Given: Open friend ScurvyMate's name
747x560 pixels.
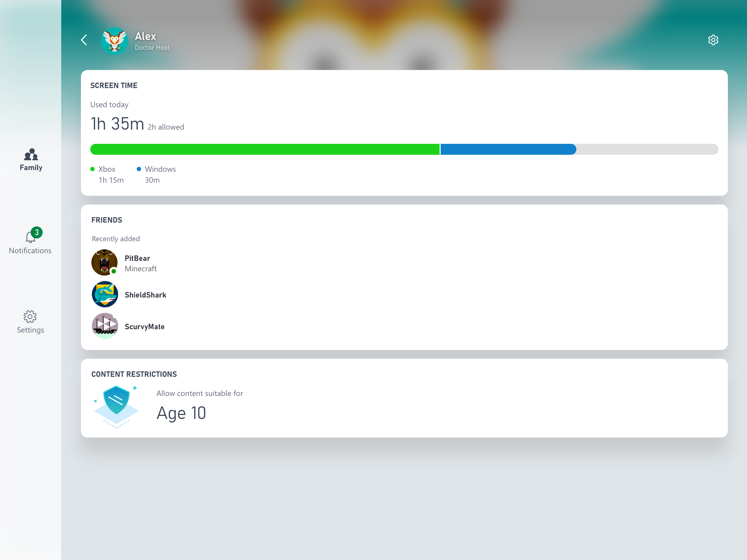Looking at the screenshot, I should [145, 326].
